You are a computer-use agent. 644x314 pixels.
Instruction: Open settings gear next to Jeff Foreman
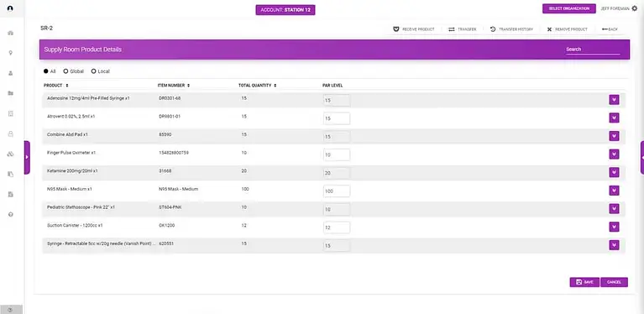click(634, 8)
